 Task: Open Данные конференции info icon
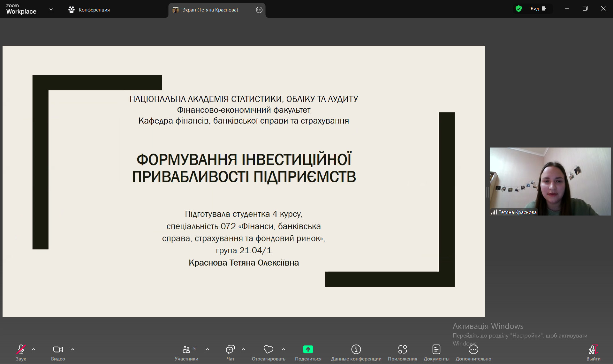click(x=356, y=350)
